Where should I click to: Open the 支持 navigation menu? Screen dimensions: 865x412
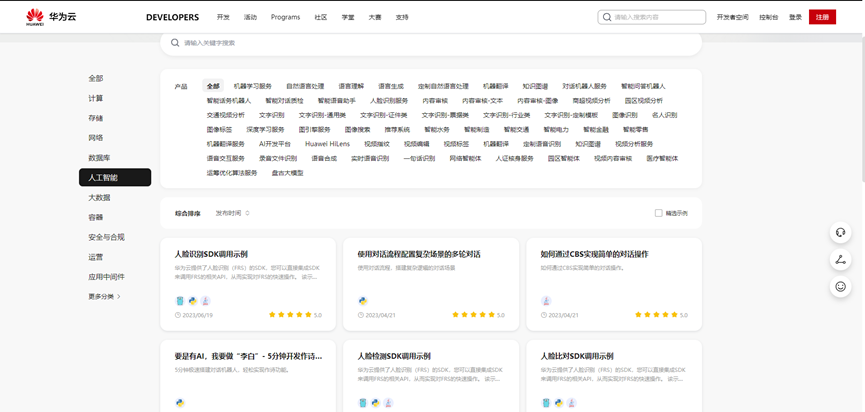[x=402, y=17]
